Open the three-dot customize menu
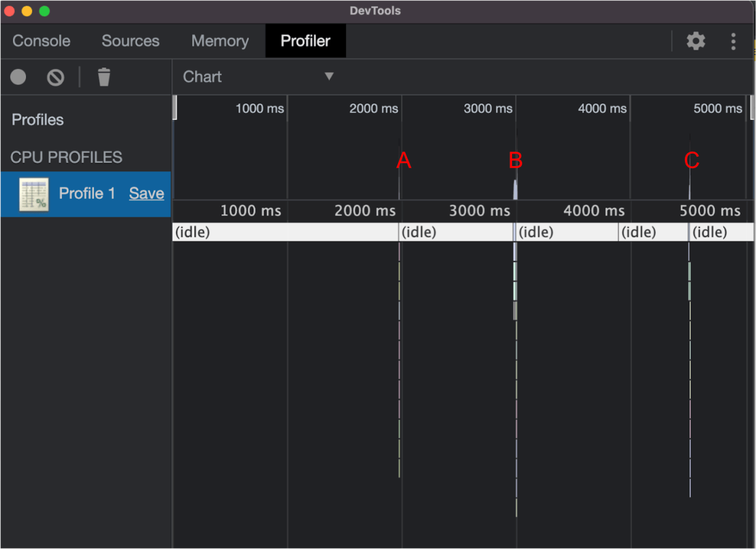This screenshot has width=756, height=550. (x=734, y=41)
